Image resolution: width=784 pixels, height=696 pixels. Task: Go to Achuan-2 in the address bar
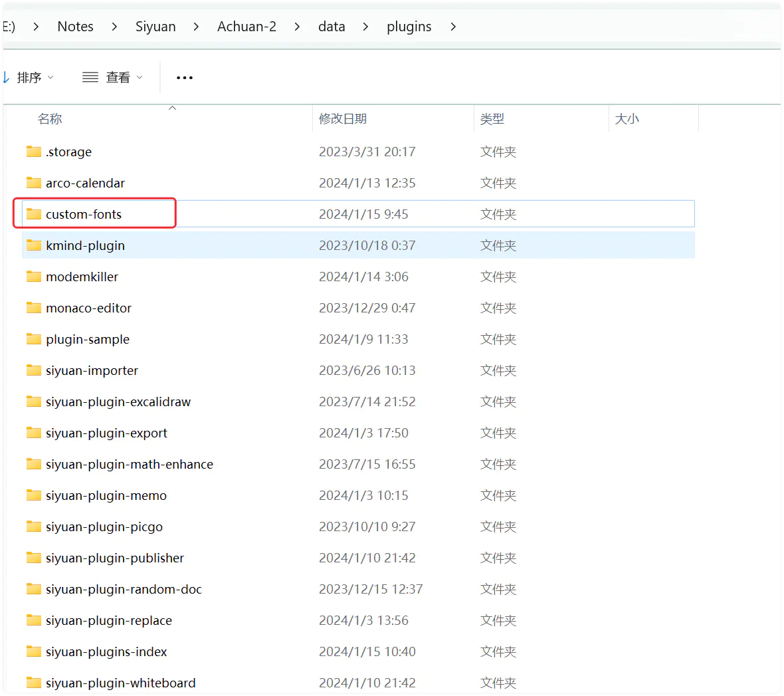pos(246,27)
